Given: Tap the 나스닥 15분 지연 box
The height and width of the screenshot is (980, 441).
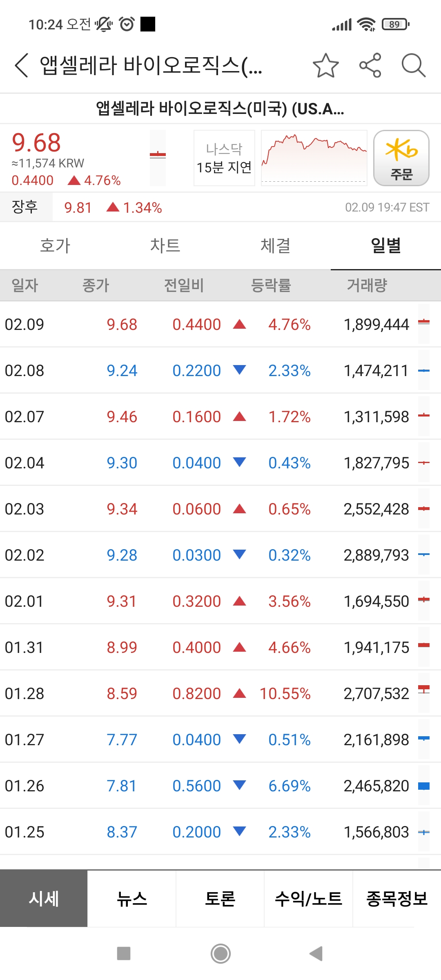Looking at the screenshot, I should tap(224, 158).
